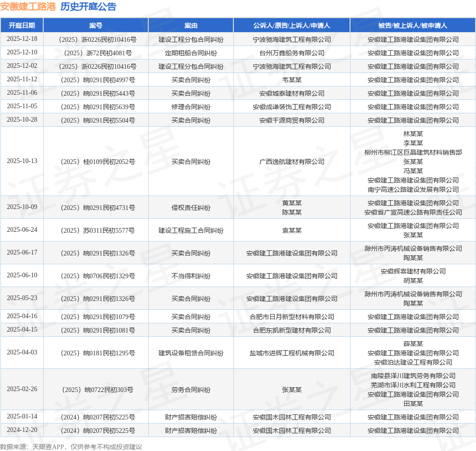Click defendant 胡某某
476x451 pixels.
click(413, 281)
